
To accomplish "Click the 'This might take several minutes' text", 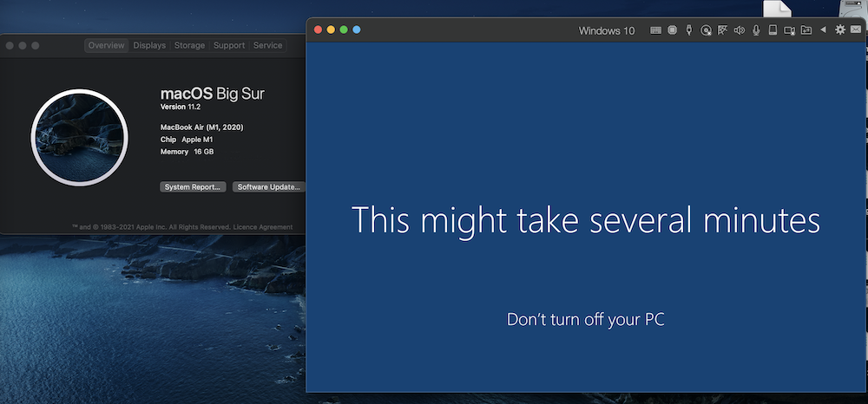I will 586,220.
